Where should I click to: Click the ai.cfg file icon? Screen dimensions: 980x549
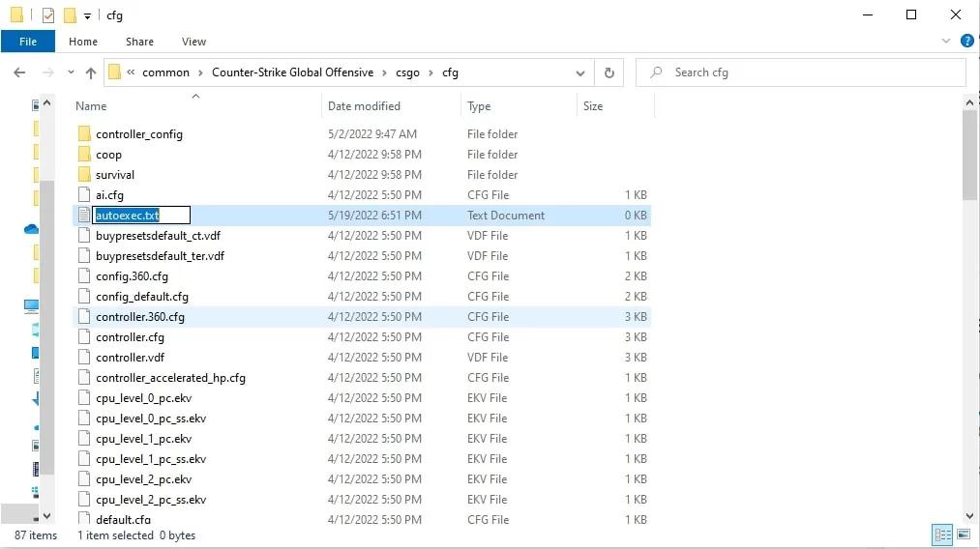tap(84, 195)
